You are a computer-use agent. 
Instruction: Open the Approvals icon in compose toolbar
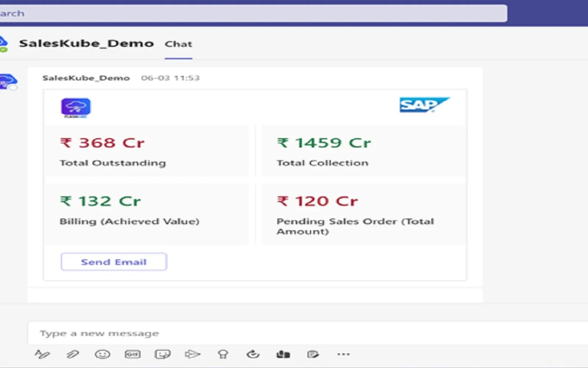coord(283,354)
